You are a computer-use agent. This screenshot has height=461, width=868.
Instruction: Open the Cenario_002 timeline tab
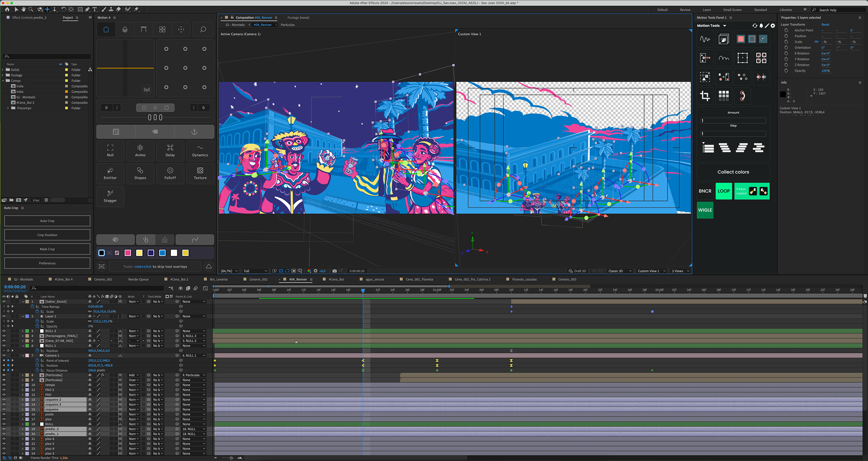[x=258, y=279]
